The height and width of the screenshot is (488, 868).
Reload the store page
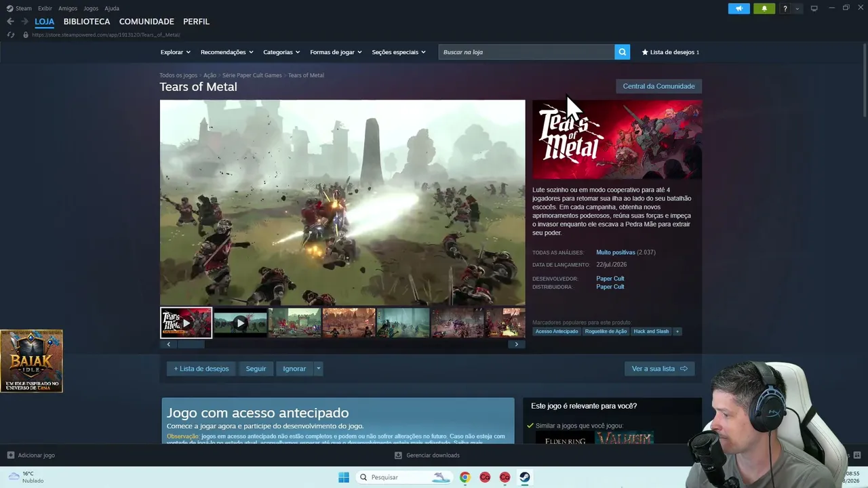pyautogui.click(x=10, y=35)
